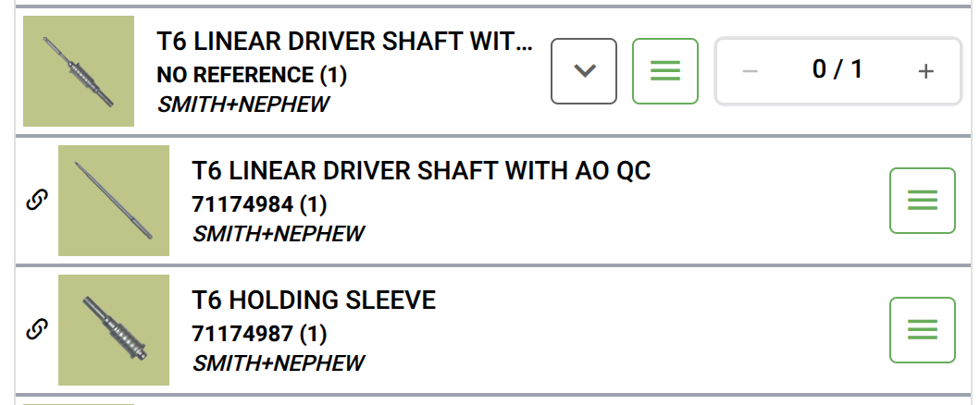This screenshot has height=405, width=980.
Task: Select "T6 LINEAR DRIVER SHAFT WITH AO QC" title
Action: [421, 171]
